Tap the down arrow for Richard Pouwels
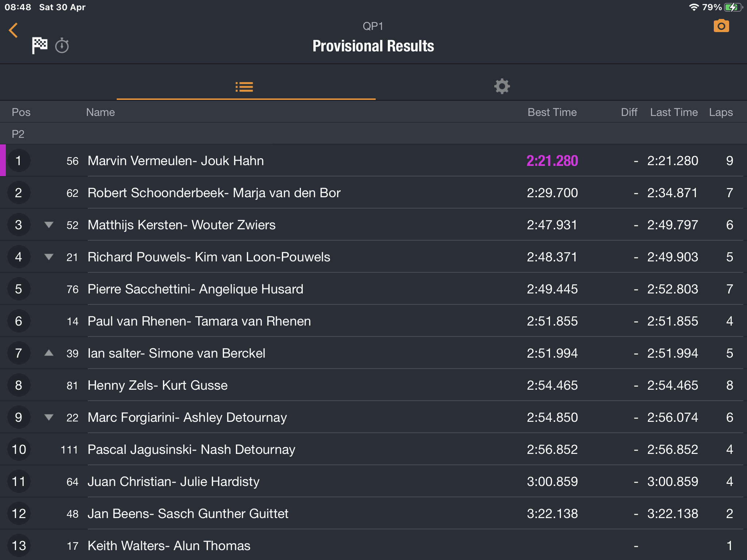The image size is (747, 560). 49,257
